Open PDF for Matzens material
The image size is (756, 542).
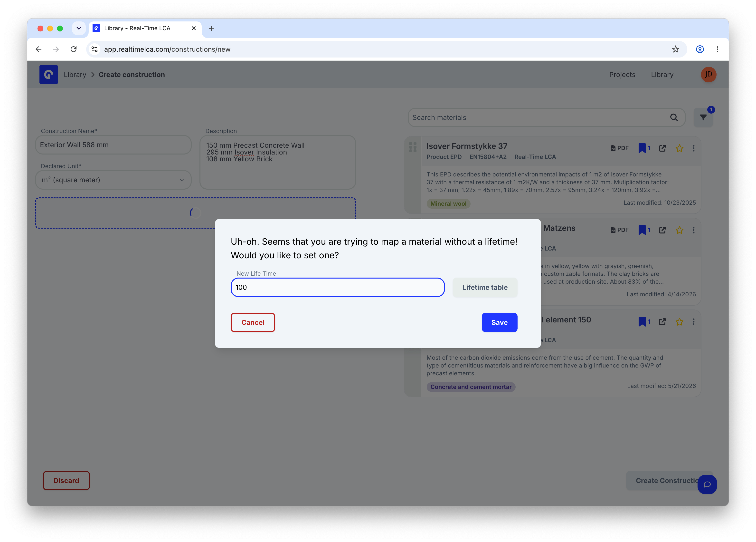[619, 230]
